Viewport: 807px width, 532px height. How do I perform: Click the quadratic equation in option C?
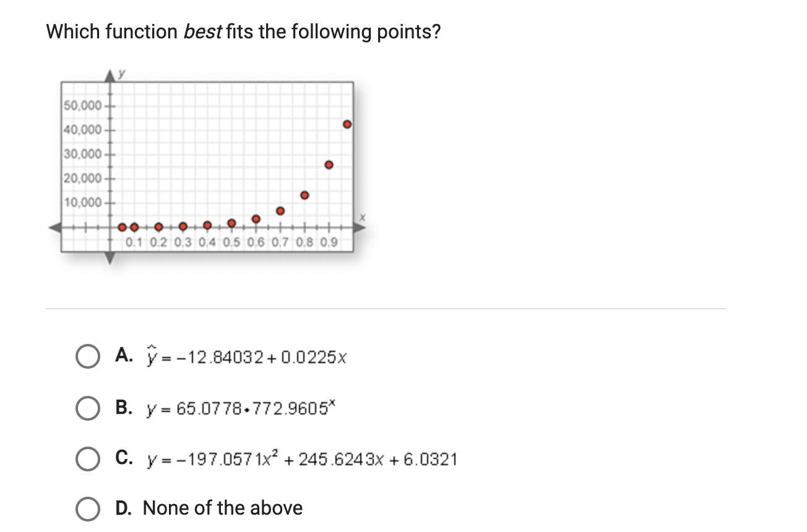302,459
